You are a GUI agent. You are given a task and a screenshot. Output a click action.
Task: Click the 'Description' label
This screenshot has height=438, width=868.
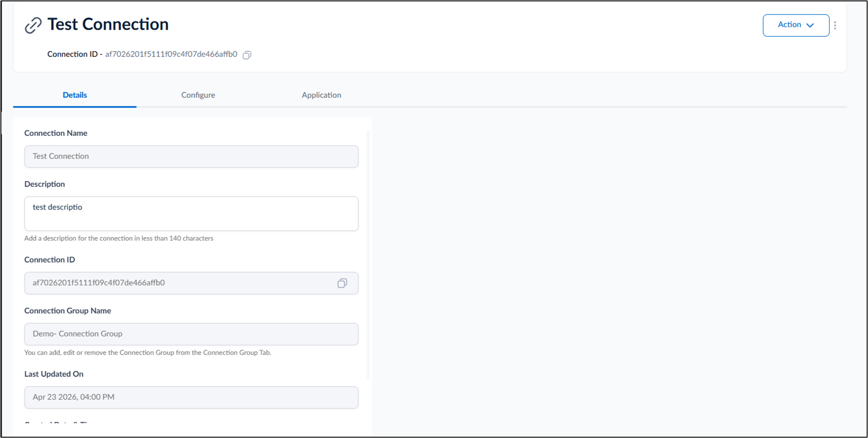pos(44,184)
